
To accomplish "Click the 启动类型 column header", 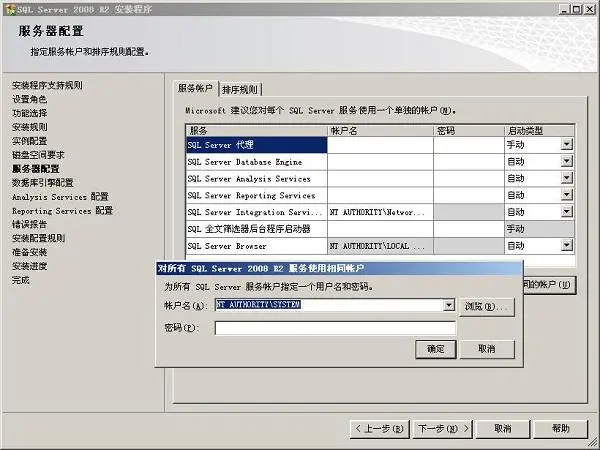I will click(x=539, y=131).
